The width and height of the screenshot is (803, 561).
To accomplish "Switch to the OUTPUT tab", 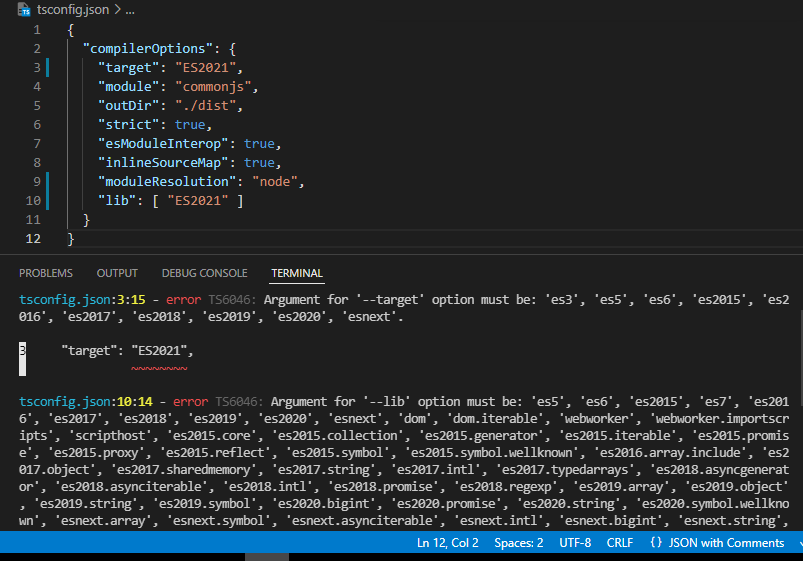I will click(117, 273).
